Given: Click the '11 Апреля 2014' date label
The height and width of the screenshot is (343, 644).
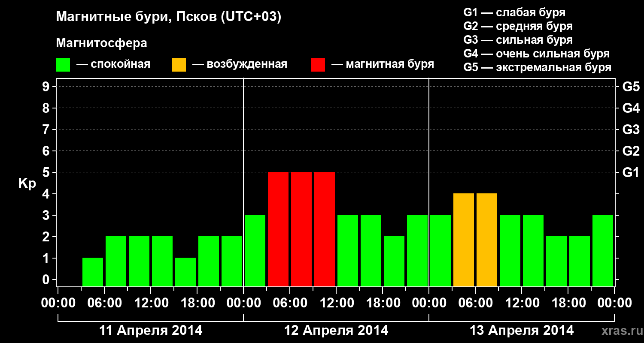Looking at the screenshot, I should tap(151, 331).
